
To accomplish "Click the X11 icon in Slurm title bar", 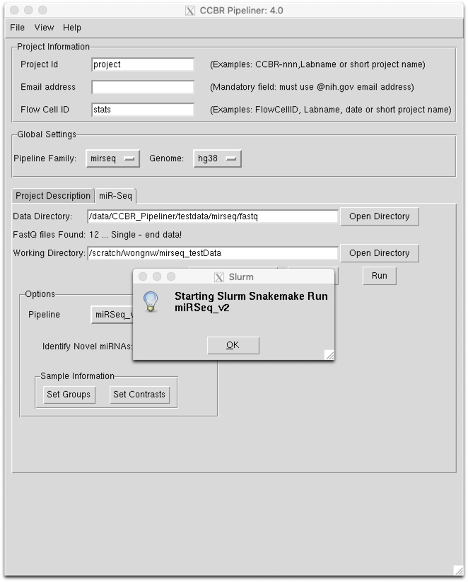I will click(219, 277).
